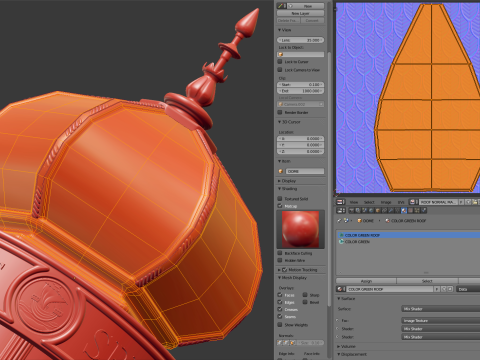Click the DOME object icon in properties breadcrumb
The width and height of the screenshot is (480, 360).
click(359, 221)
